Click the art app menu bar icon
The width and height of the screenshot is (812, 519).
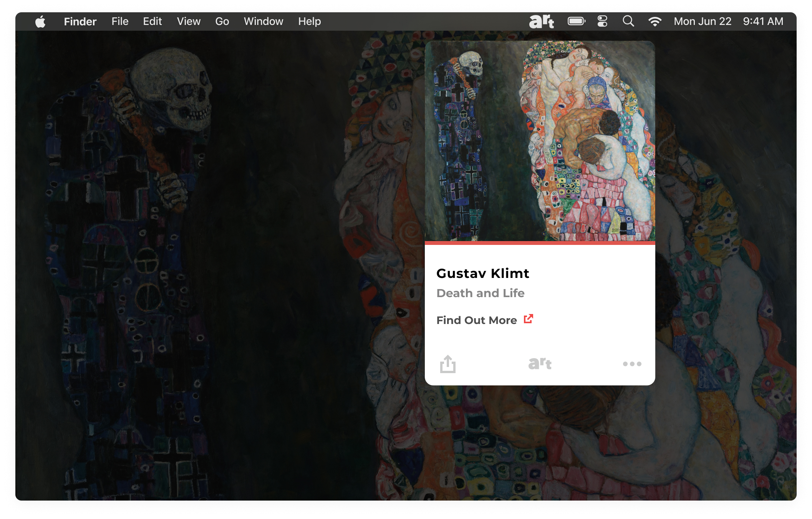pyautogui.click(x=542, y=21)
